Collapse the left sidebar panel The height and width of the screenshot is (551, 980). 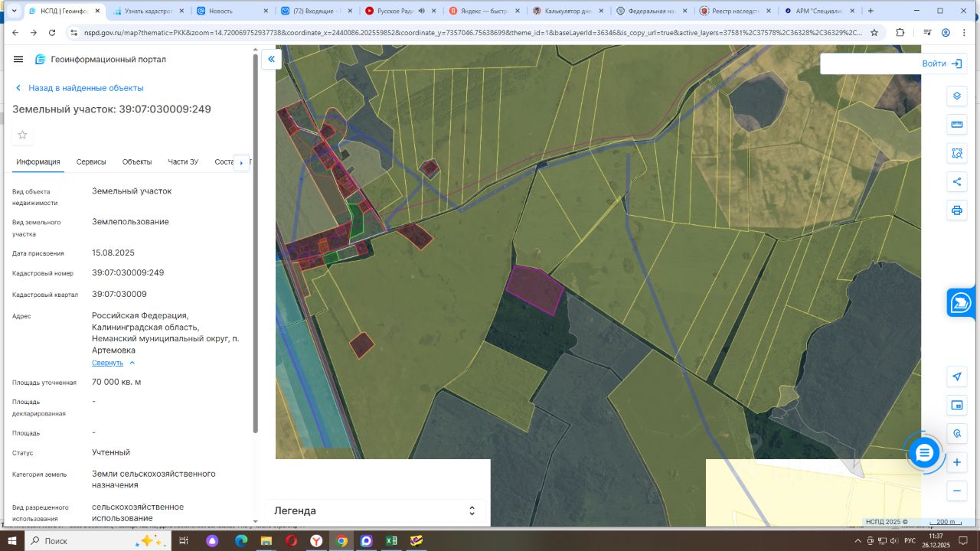point(271,59)
